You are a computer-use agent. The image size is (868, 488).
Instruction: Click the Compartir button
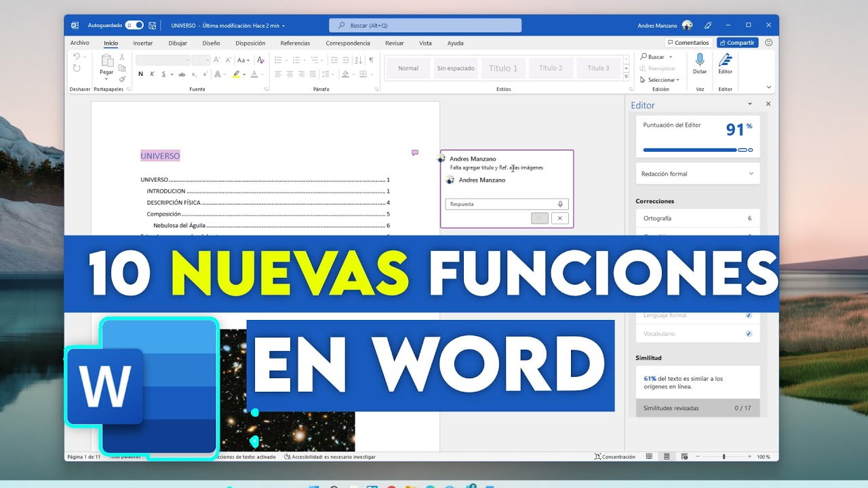(737, 43)
